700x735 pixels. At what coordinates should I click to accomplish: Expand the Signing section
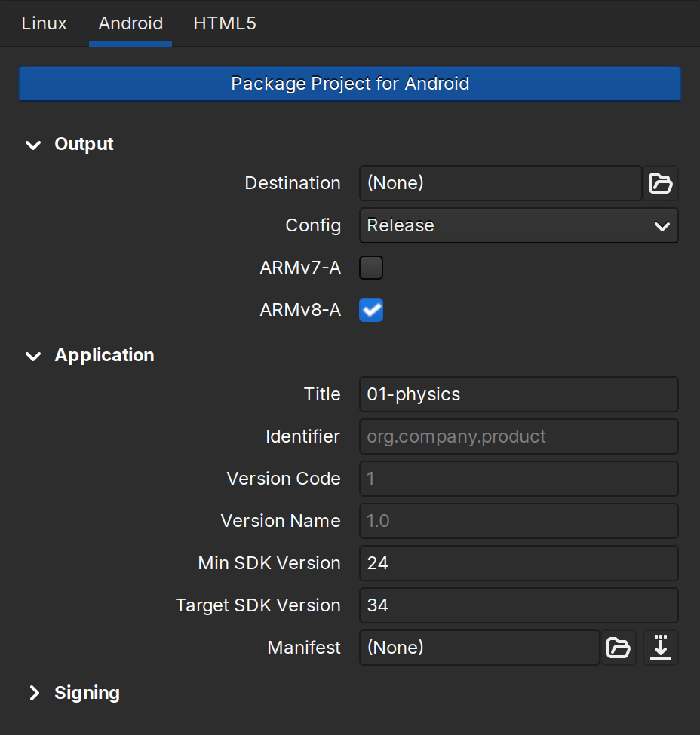click(34, 693)
